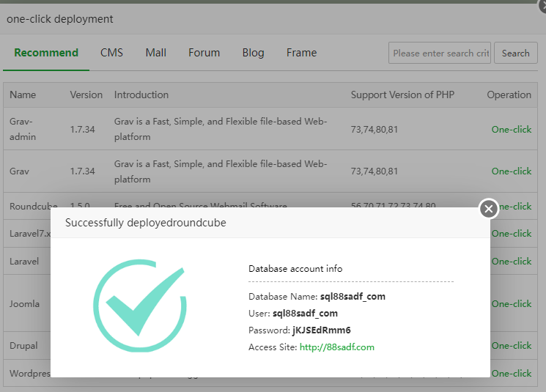Click One-click for Drupal
The image size is (546, 392).
point(512,345)
